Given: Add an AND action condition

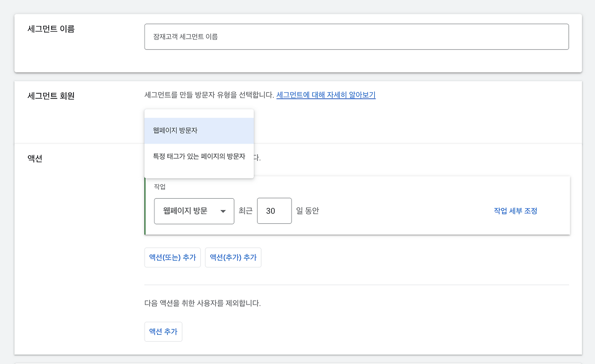Looking at the screenshot, I should click(233, 257).
